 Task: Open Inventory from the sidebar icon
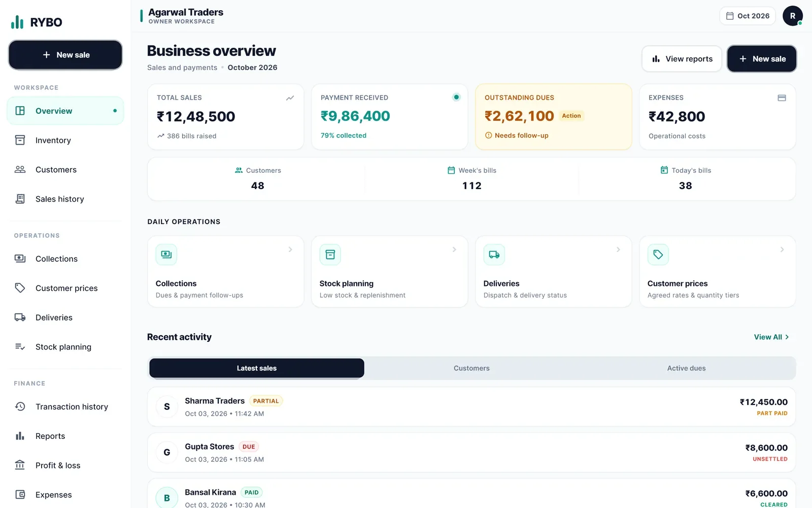coord(20,140)
